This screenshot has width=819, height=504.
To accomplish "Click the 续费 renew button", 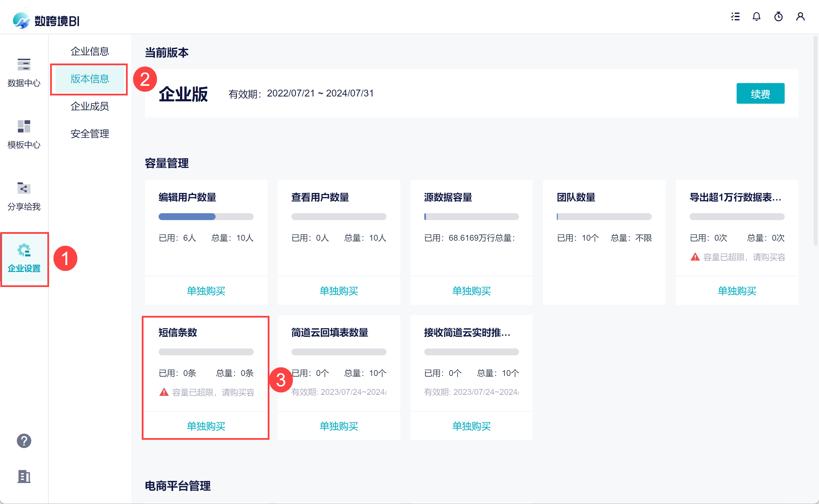I will click(760, 93).
